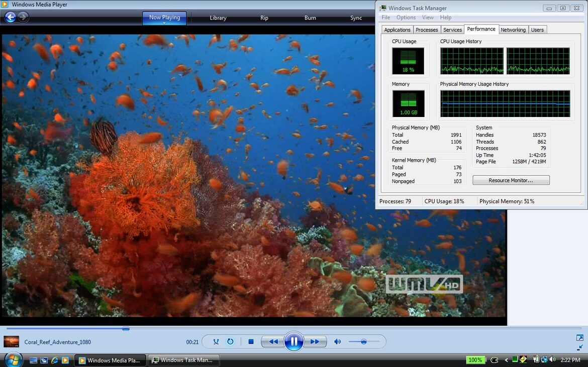
Task: Toggle repeat in the player controls
Action: (x=230, y=341)
